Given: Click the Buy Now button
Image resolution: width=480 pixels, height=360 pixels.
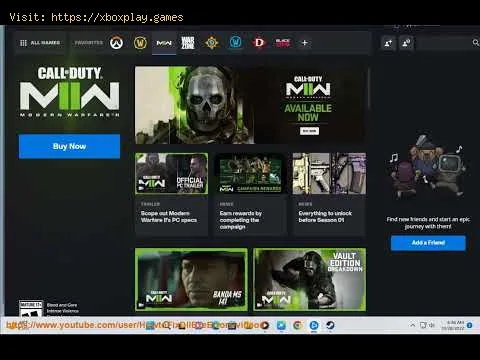Looking at the screenshot, I should pyautogui.click(x=69, y=146).
